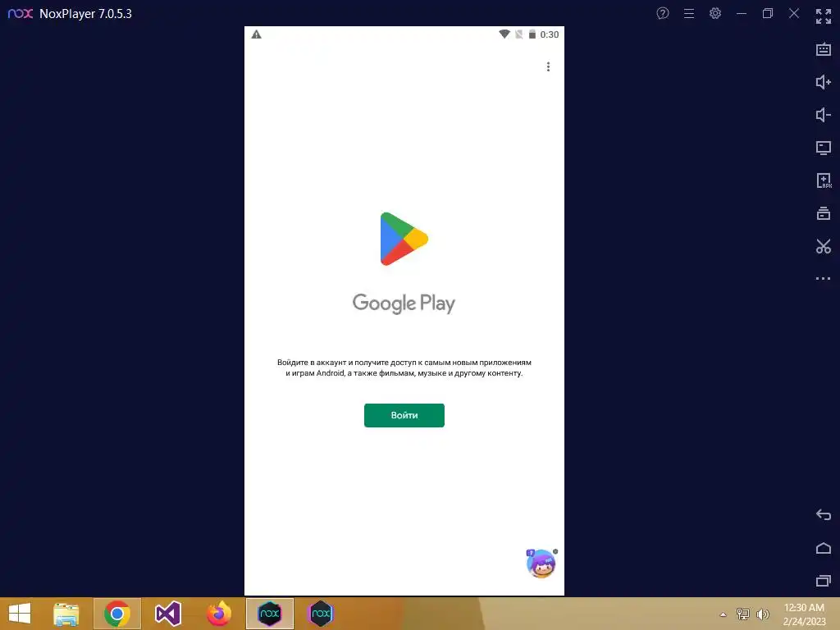The image size is (840, 630).
Task: Click the screen display sidebar icon
Action: click(x=824, y=148)
